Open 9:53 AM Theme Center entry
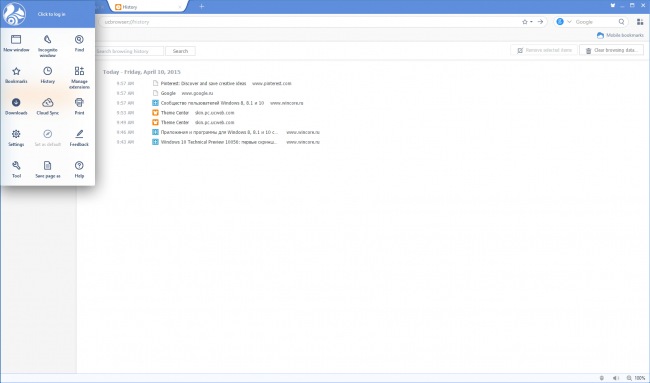The image size is (650, 383). click(175, 113)
